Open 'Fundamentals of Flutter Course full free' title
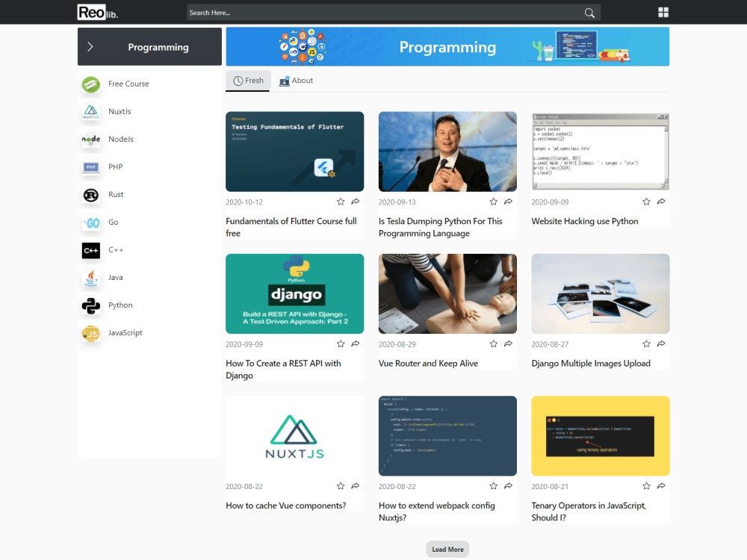The width and height of the screenshot is (747, 560). point(291,227)
